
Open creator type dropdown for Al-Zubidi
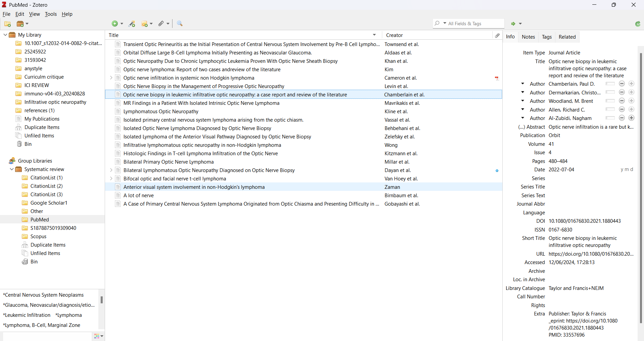(x=523, y=118)
